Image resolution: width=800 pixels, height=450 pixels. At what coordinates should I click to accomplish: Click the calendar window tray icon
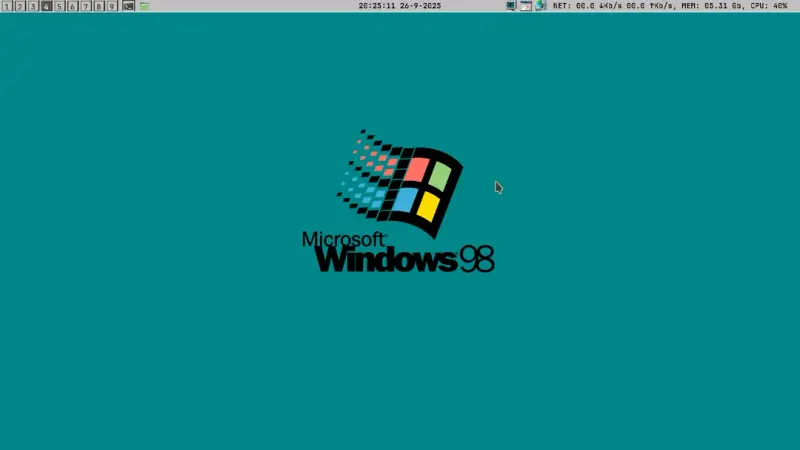click(526, 6)
